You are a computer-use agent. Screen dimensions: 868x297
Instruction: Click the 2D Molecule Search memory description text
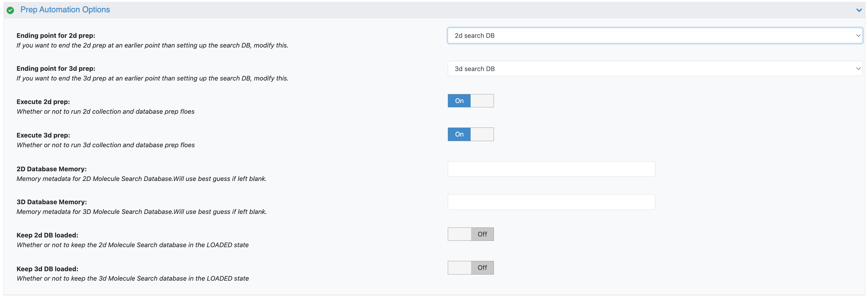click(142, 179)
